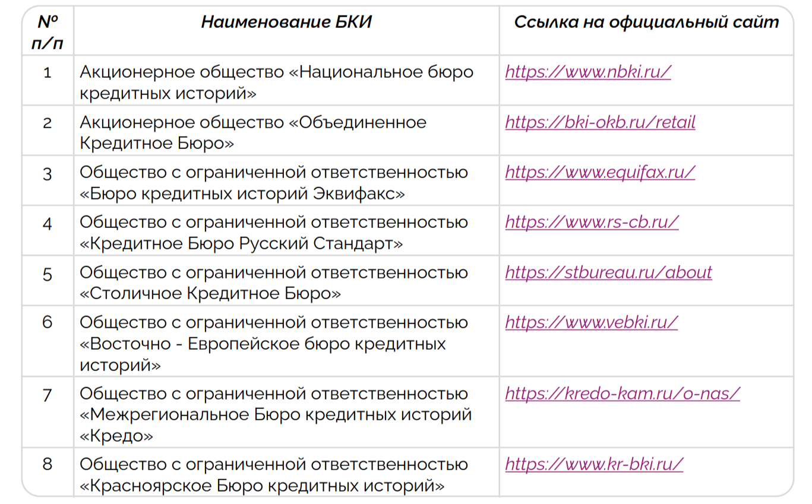
Task: Click the «Наименование БКИ» column header
Action: pos(286,23)
